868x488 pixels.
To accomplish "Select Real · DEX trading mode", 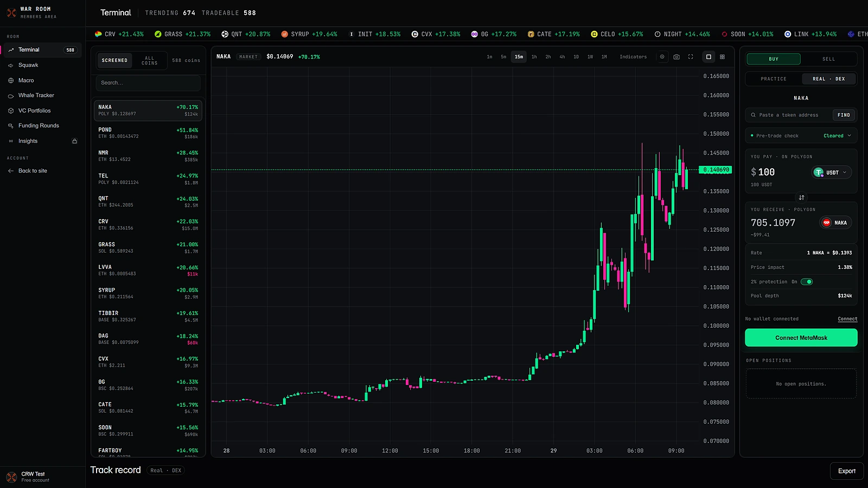I will click(829, 79).
